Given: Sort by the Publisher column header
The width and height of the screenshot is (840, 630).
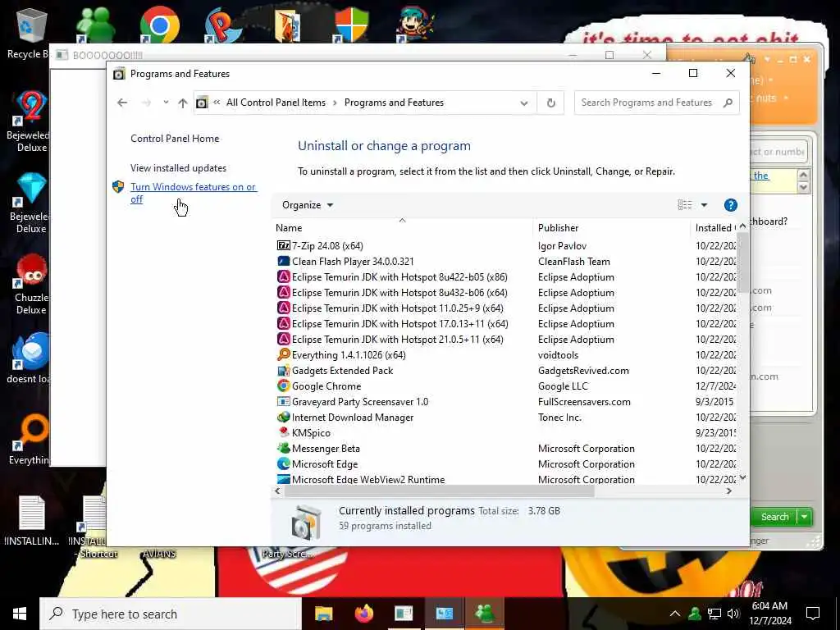Looking at the screenshot, I should (x=612, y=228).
